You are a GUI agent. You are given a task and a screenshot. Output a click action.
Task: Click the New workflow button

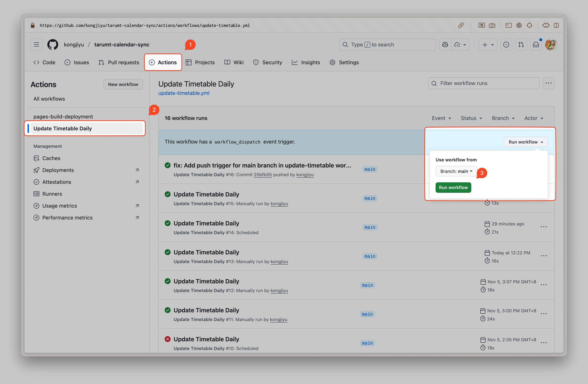tap(123, 84)
